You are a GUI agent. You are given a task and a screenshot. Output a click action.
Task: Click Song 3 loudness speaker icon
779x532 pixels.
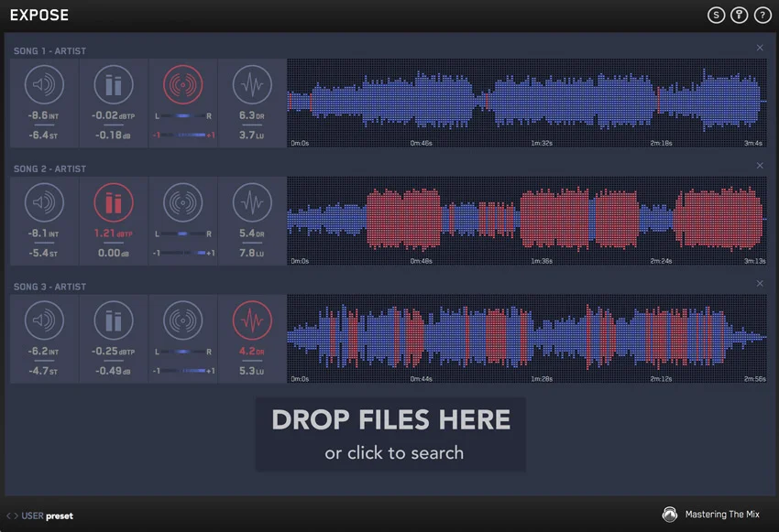pyautogui.click(x=44, y=320)
